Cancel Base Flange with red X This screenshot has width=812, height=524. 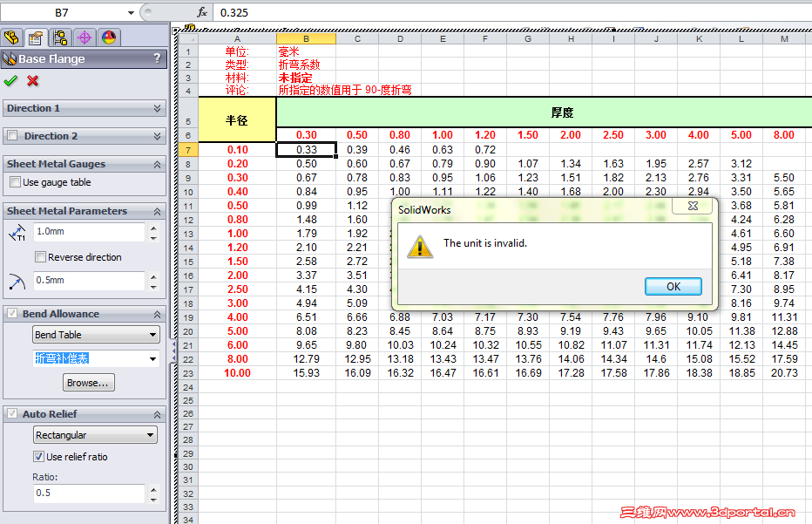tap(32, 81)
